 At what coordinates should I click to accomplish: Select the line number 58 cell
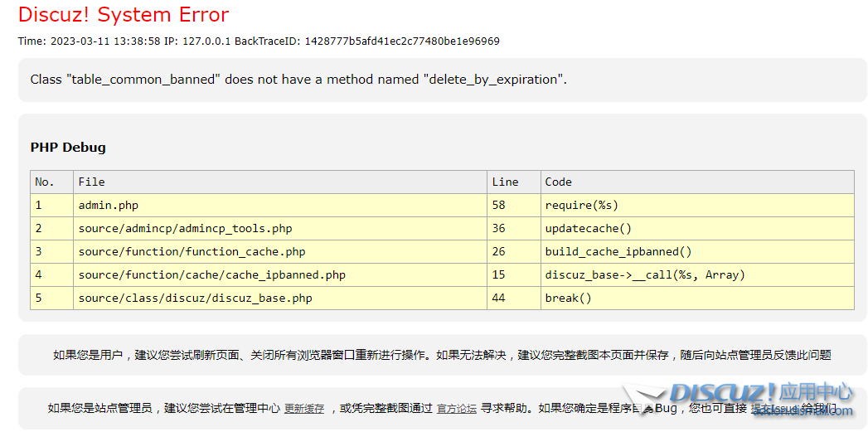pos(514,205)
